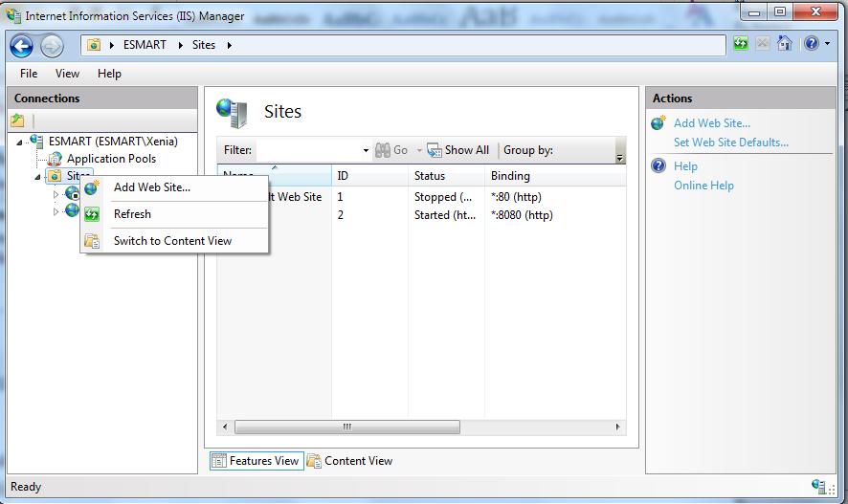This screenshot has height=504, width=848.
Task: Click the stopped website globe icon in tree
Action: 72,193
